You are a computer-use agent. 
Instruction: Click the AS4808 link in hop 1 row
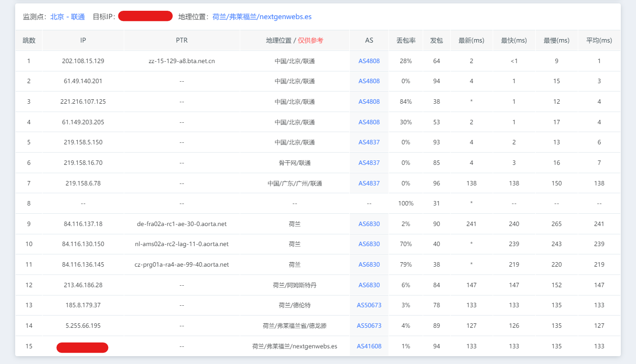tap(369, 61)
